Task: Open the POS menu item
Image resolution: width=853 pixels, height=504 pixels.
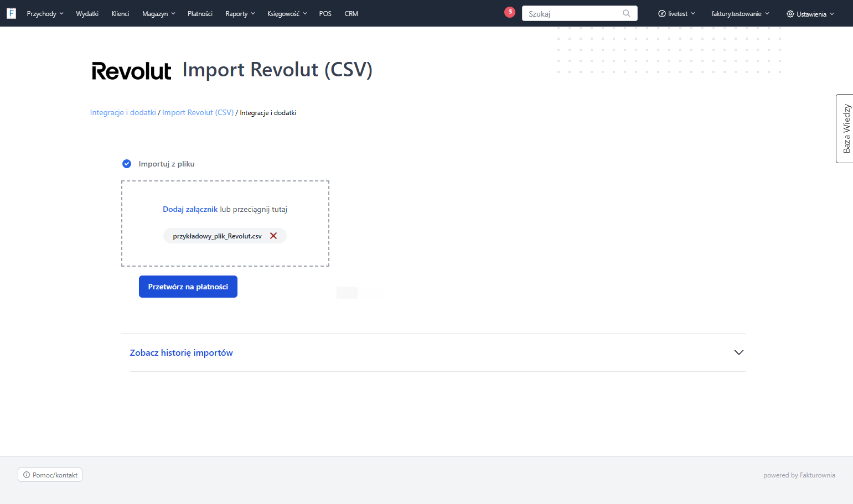Action: [325, 14]
